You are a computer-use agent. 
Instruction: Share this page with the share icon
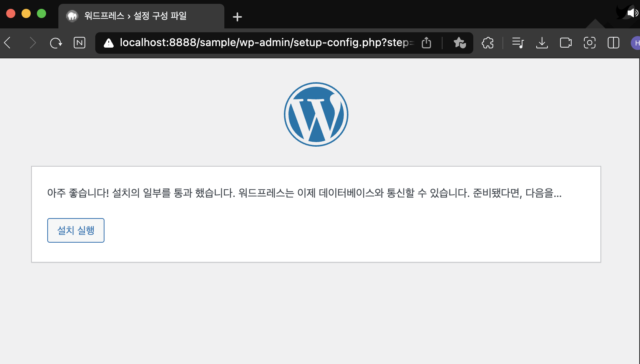coord(426,43)
